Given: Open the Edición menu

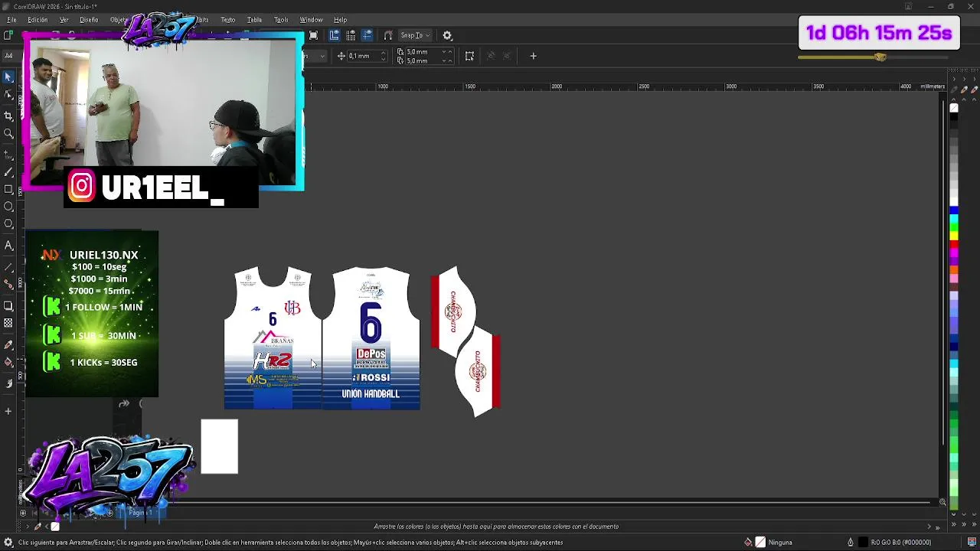Looking at the screenshot, I should coord(38,20).
